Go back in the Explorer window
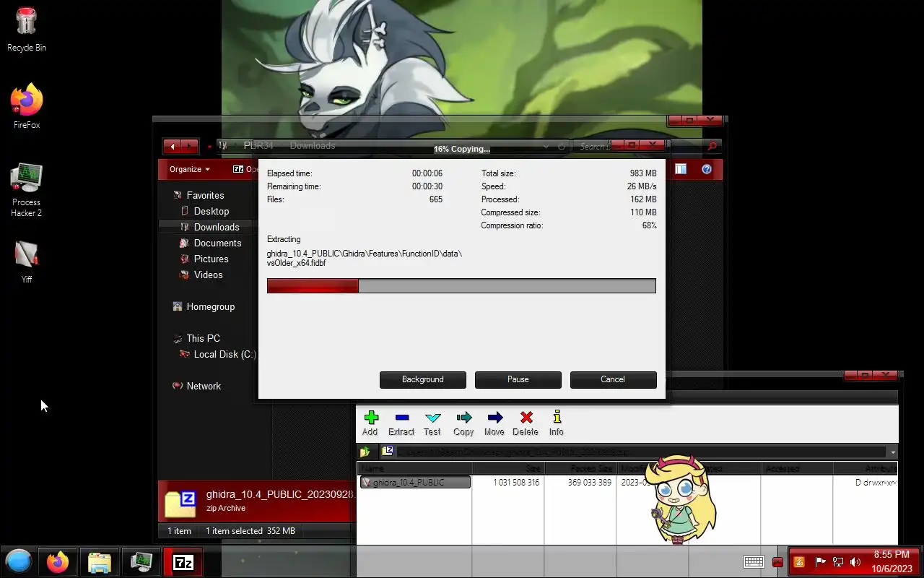 (172, 147)
